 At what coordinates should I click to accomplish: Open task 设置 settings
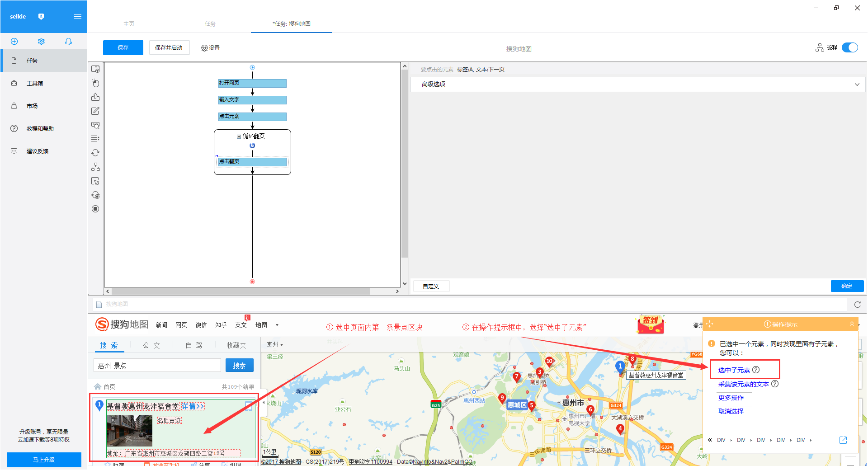(210, 48)
